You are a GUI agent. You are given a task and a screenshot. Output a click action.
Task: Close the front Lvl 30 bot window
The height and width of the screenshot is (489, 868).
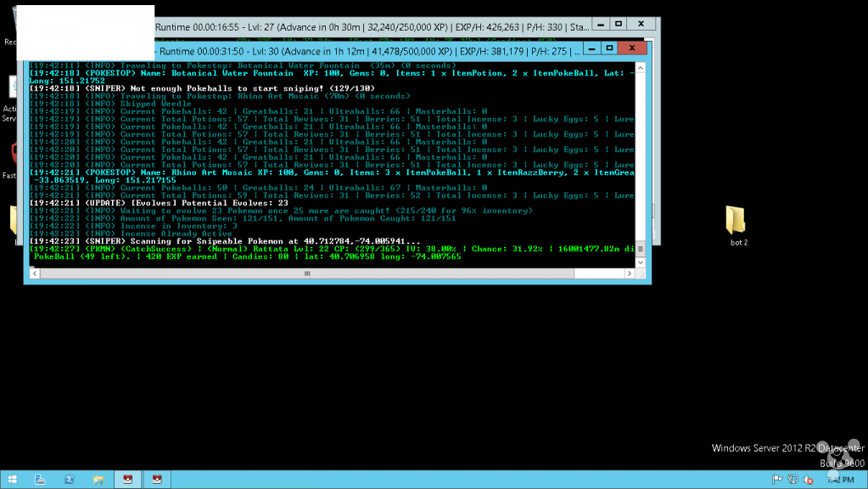pos(632,48)
